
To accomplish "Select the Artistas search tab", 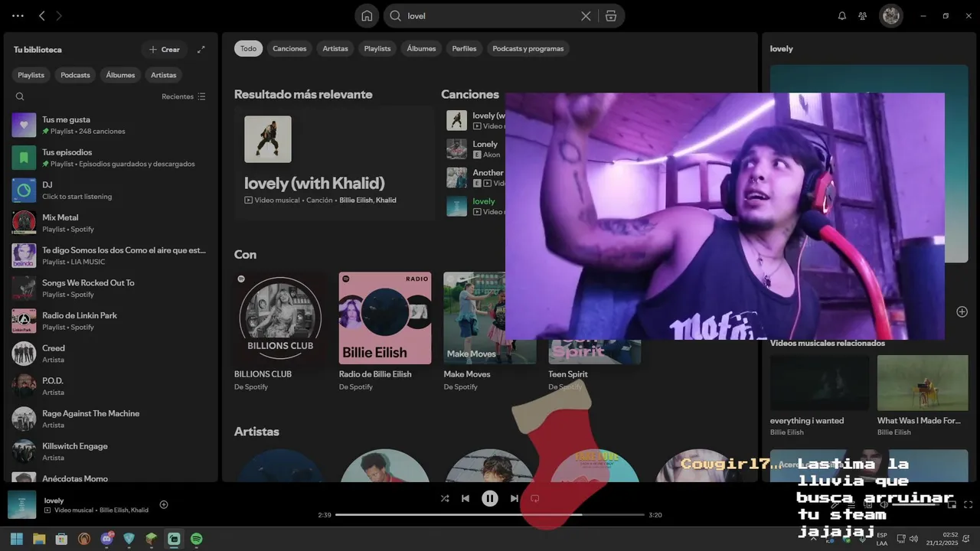I will [x=335, y=48].
